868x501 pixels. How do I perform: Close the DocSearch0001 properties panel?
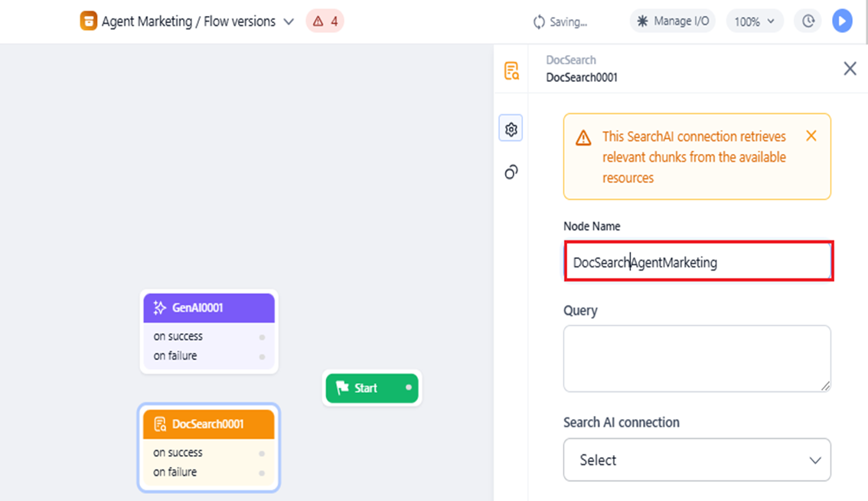[850, 69]
